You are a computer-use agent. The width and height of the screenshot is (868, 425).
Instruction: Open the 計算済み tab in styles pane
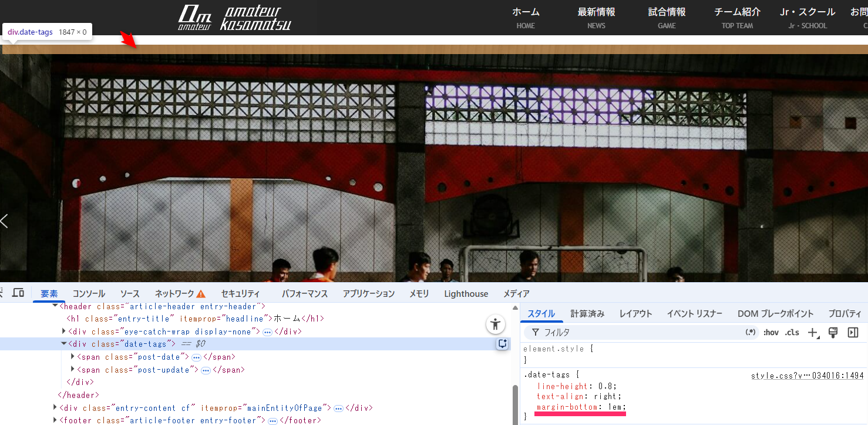tap(587, 314)
